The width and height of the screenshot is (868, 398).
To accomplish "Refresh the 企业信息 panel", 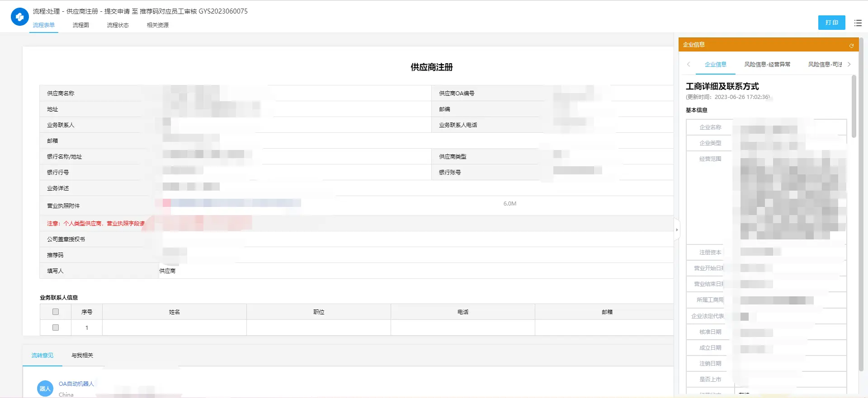I will [x=851, y=45].
